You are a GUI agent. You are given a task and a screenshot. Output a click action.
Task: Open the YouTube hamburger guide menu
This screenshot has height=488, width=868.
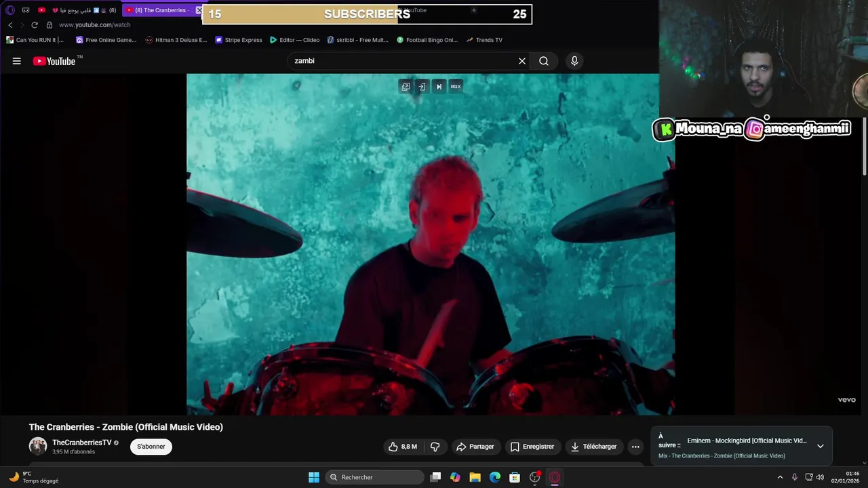point(17,61)
